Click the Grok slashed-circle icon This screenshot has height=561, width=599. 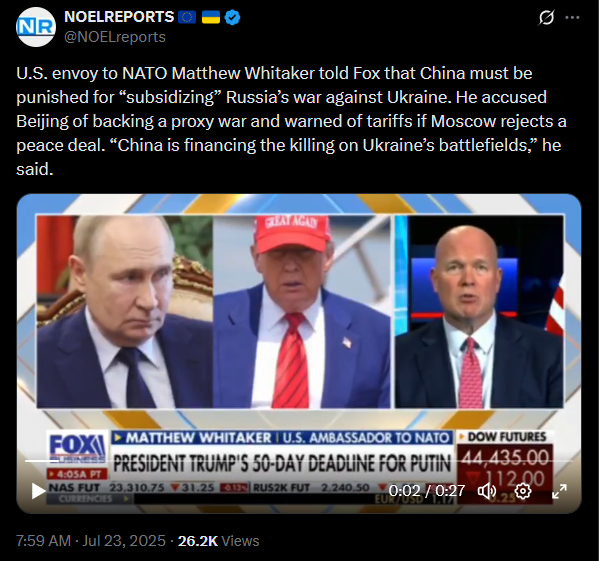point(546,18)
